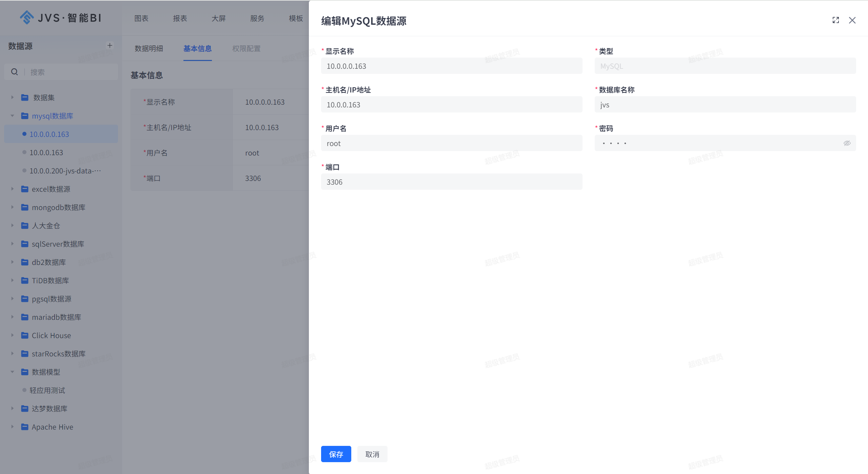Select the 10.0.0.0.163 tree item
The height and width of the screenshot is (474, 868).
pos(61,134)
